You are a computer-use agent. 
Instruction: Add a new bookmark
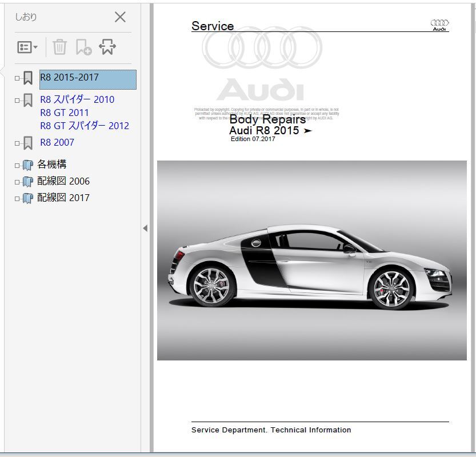pos(83,47)
